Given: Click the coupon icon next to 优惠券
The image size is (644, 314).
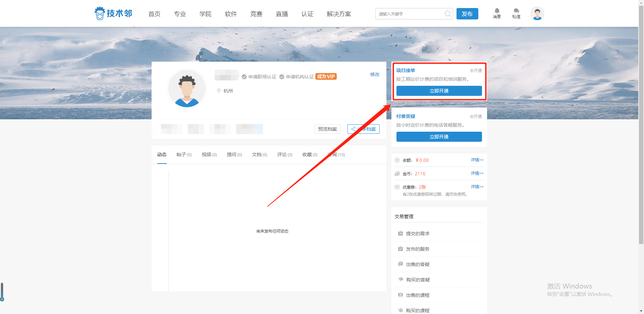Looking at the screenshot, I should (x=397, y=187).
